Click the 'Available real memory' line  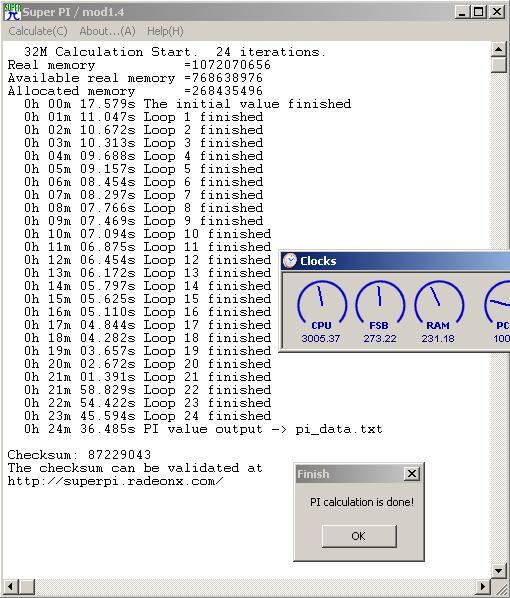135,78
